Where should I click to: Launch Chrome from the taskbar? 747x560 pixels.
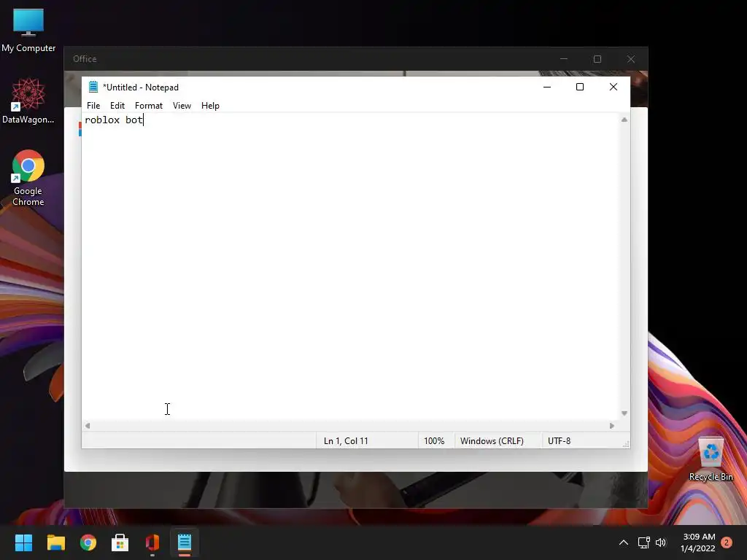pos(88,542)
